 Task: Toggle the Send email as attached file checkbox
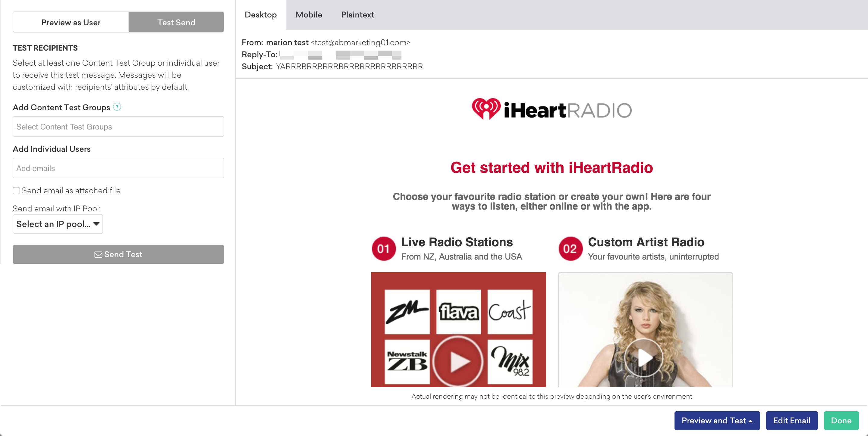tap(16, 191)
